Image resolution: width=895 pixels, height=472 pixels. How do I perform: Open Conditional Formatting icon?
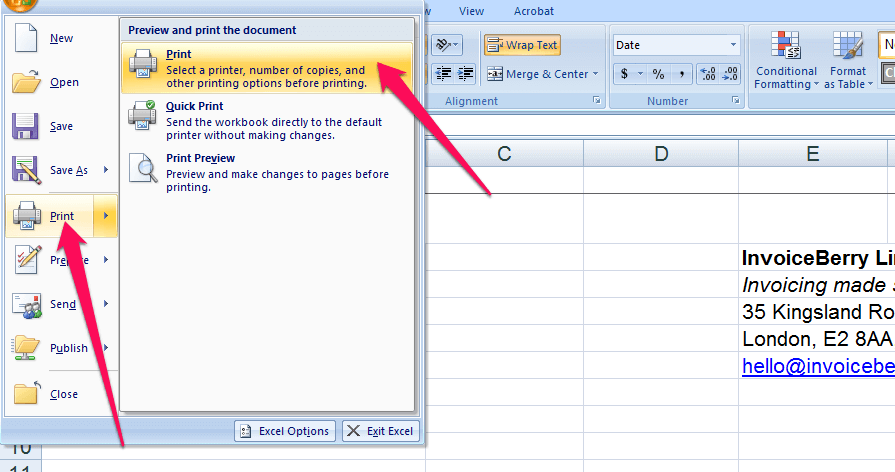point(786,46)
